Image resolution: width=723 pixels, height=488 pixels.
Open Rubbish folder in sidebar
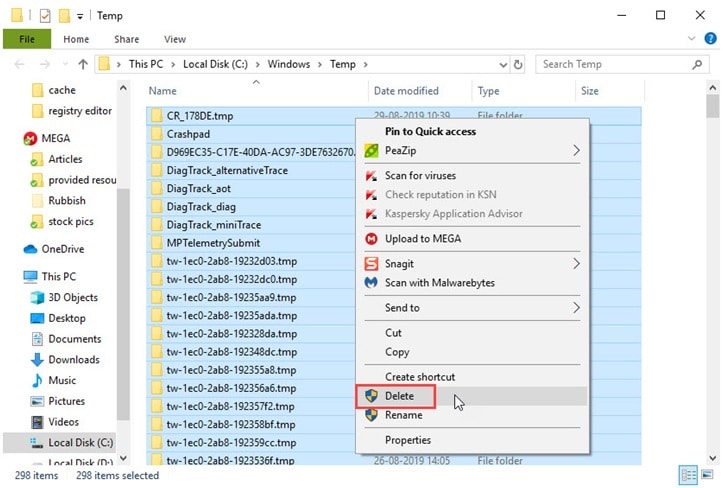pos(67,201)
